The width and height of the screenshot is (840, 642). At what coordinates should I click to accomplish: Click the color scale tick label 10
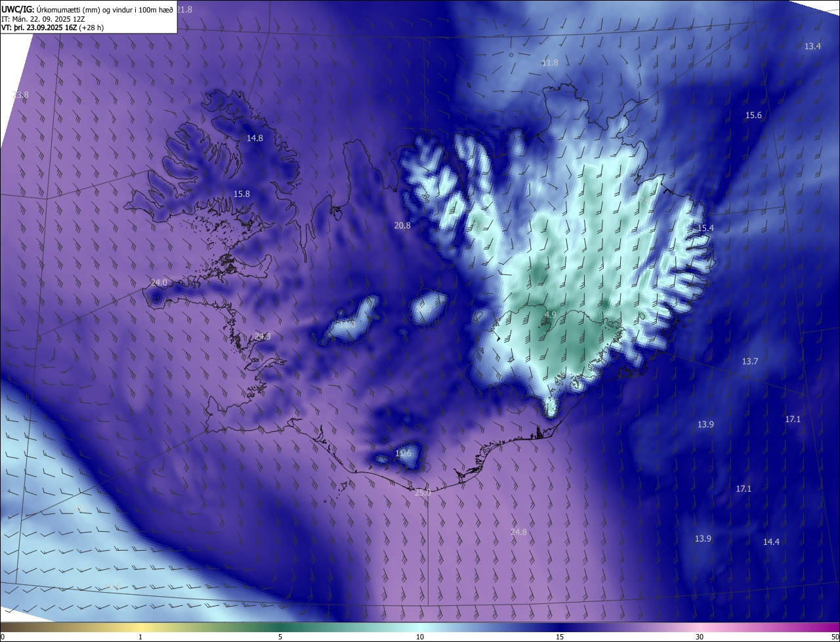[x=420, y=637]
